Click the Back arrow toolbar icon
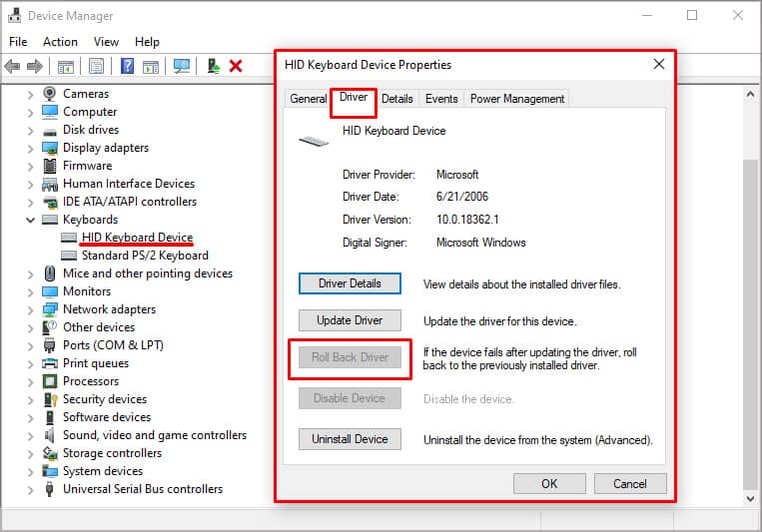This screenshot has width=762, height=532. coord(12,66)
